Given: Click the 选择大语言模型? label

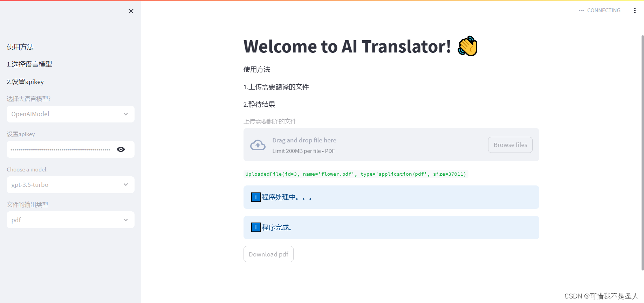Looking at the screenshot, I should click(29, 99).
